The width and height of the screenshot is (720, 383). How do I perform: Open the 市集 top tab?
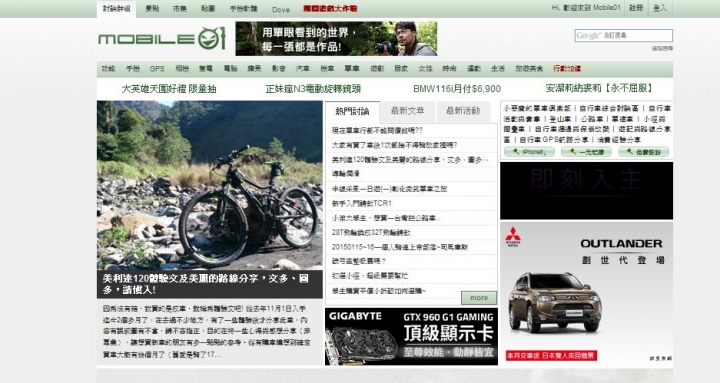click(x=180, y=9)
